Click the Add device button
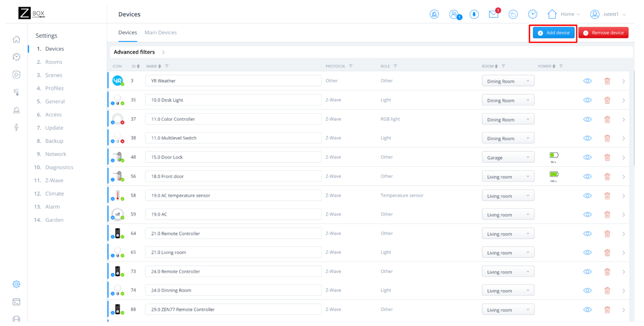 [x=554, y=33]
